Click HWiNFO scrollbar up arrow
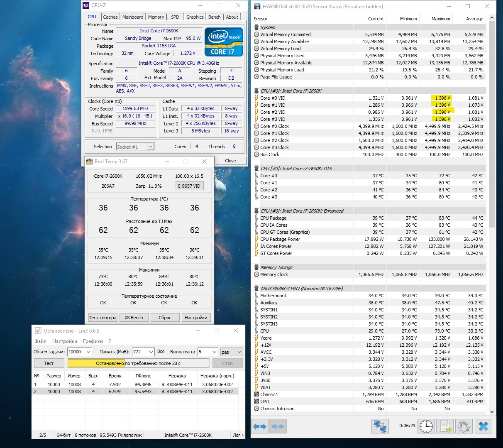Viewport: 503px width, 448px height. pyautogui.click(x=492, y=18)
